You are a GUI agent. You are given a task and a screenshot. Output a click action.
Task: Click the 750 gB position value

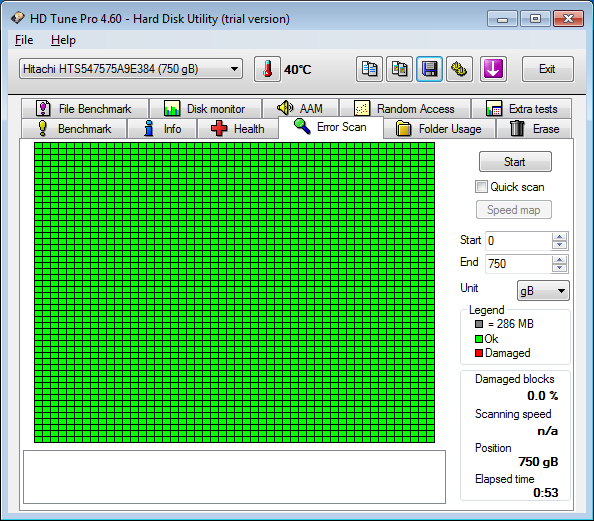pos(538,462)
